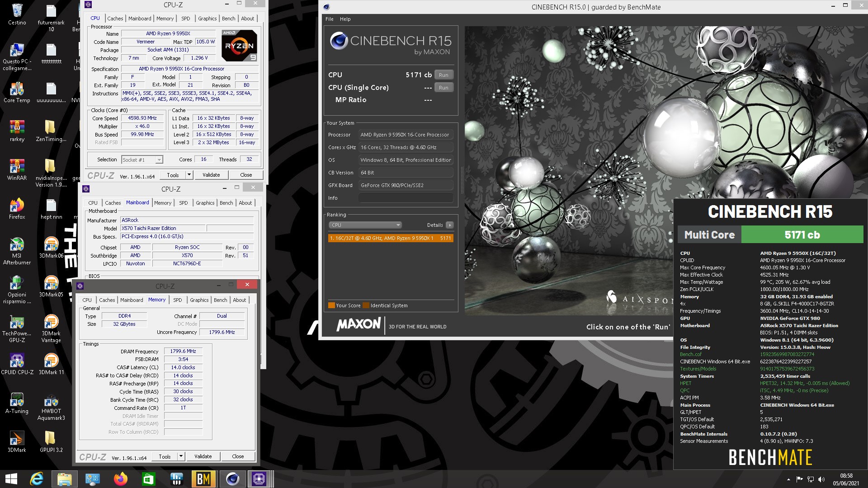This screenshot has height=488, width=868.
Task: Open the Socket #1 selection dropdown
Action: [142, 160]
